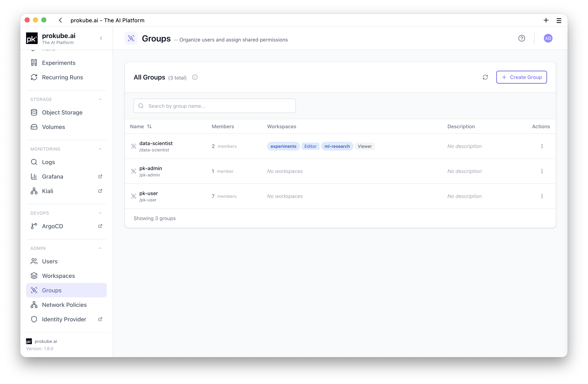Select the Groups sidebar item

[66, 290]
